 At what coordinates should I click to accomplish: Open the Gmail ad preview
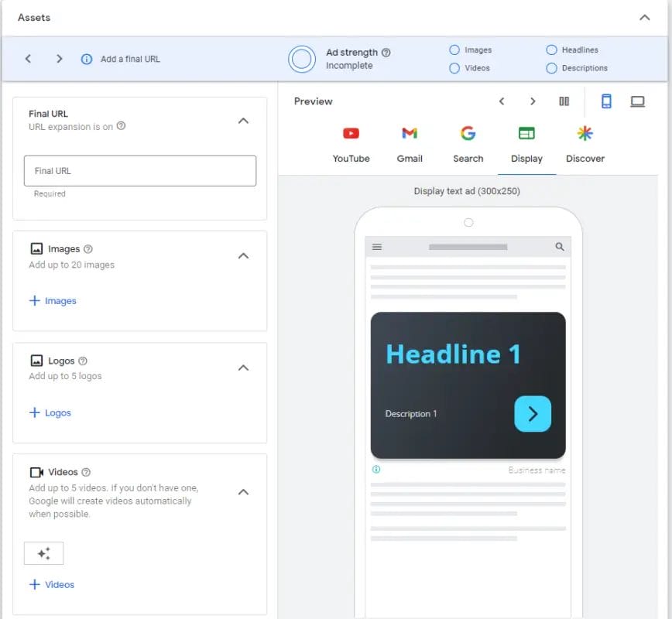410,143
